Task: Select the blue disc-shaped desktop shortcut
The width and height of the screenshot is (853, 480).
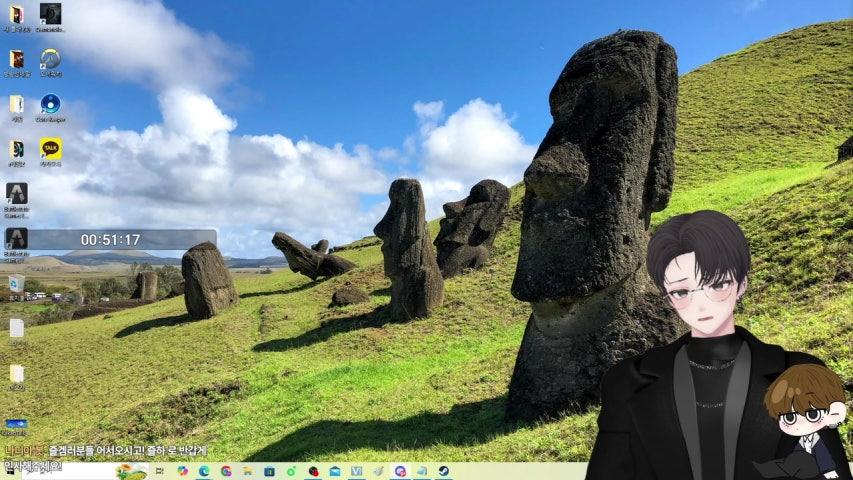Action: [x=50, y=103]
